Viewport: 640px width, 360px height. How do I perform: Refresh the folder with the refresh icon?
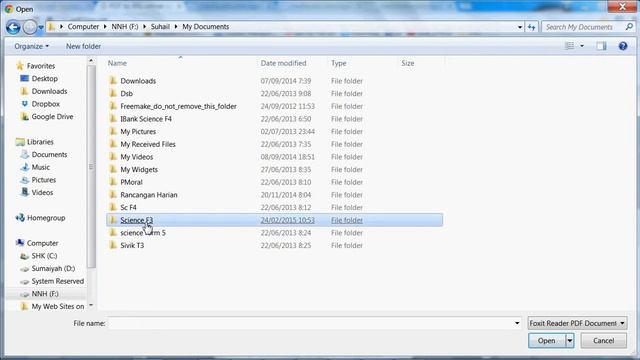pyautogui.click(x=531, y=27)
